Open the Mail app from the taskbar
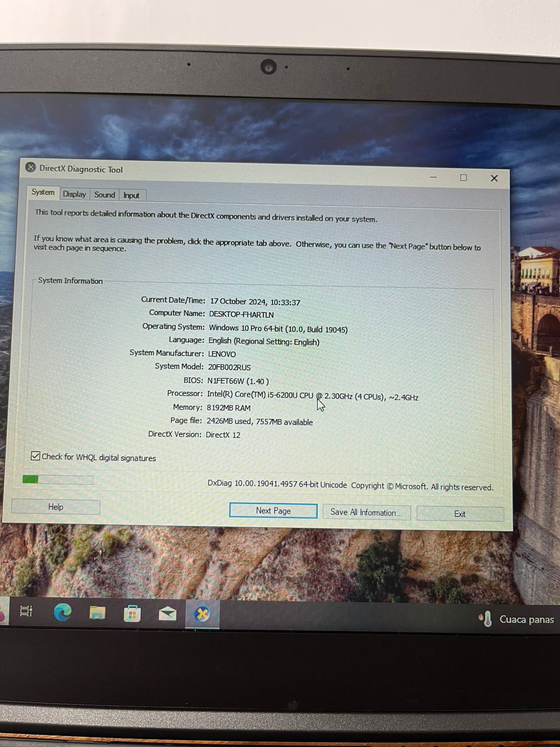This screenshot has height=747, width=560. click(167, 613)
